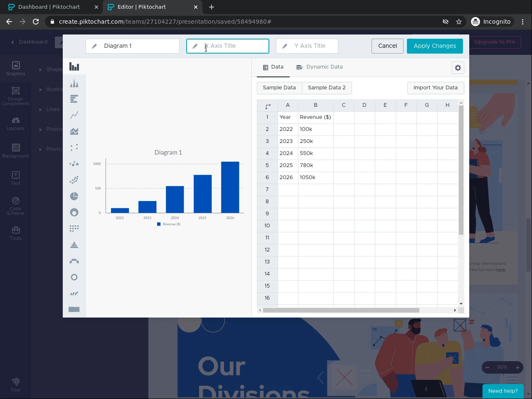Screen dimensions: 532x399
Task: Select cell containing '2022'
Action: [x=288, y=129]
